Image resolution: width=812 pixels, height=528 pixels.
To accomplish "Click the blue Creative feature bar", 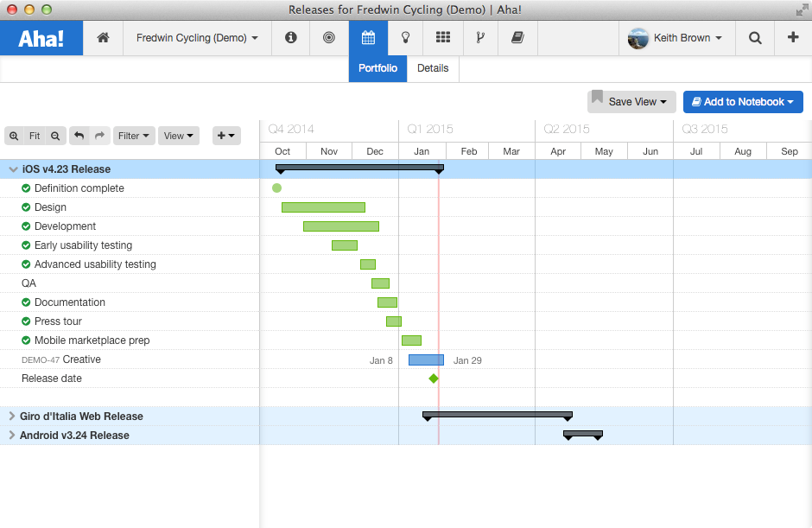I will click(426, 359).
